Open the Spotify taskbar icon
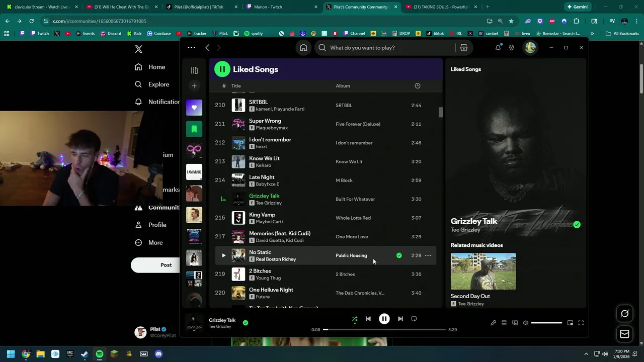 click(100, 354)
